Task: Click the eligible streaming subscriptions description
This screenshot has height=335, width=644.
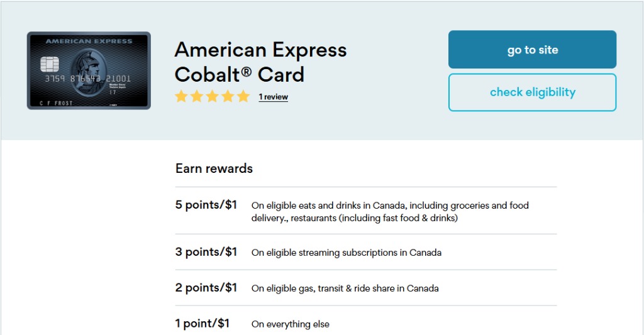Action: pos(346,253)
